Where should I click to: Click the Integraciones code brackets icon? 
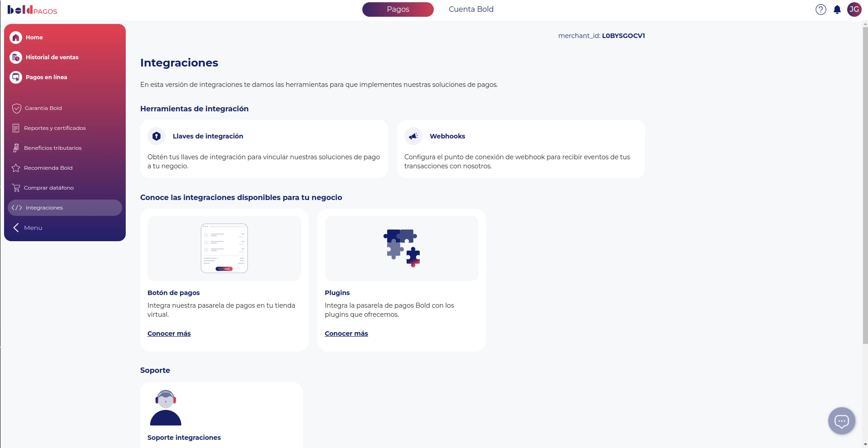tap(17, 208)
